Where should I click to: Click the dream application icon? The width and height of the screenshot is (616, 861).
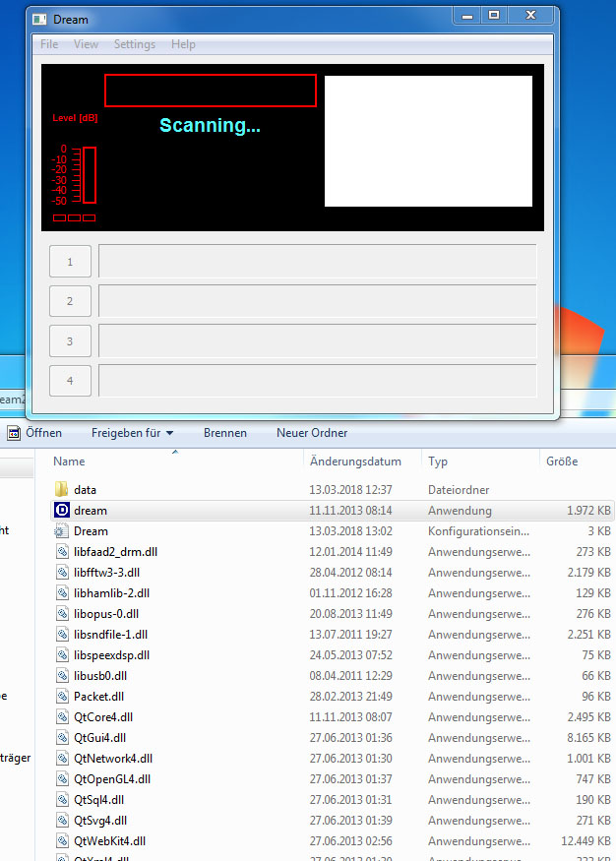(x=61, y=511)
